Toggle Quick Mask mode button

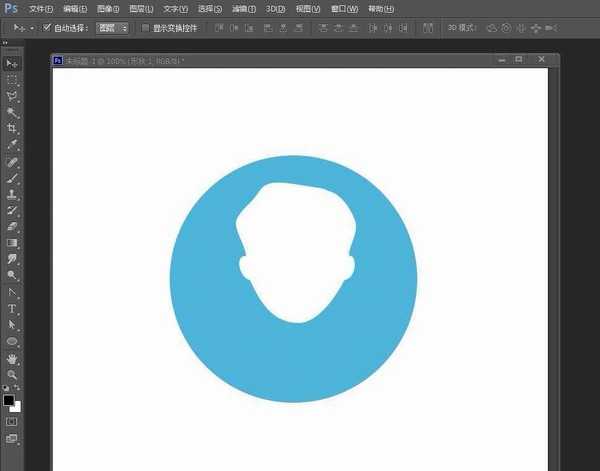click(x=12, y=422)
